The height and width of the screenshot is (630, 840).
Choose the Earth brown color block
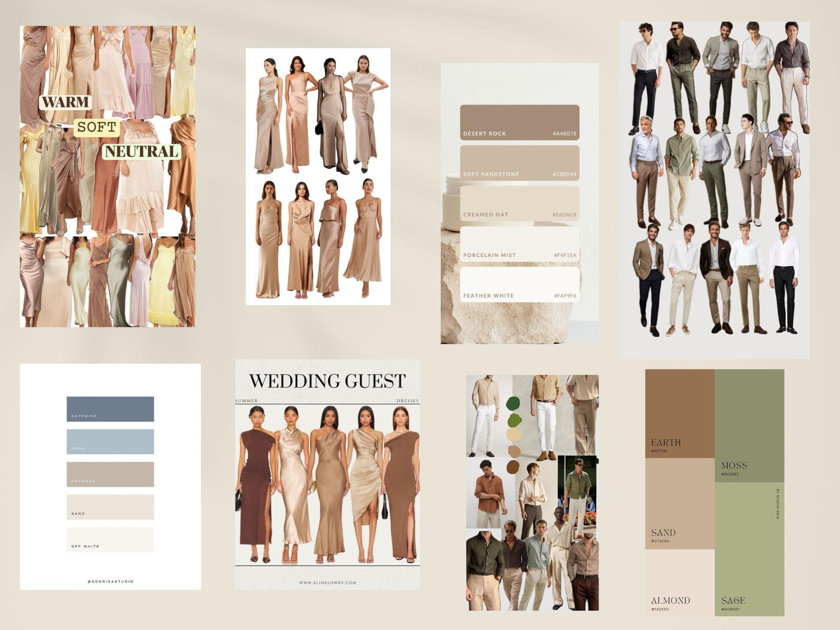[680, 413]
